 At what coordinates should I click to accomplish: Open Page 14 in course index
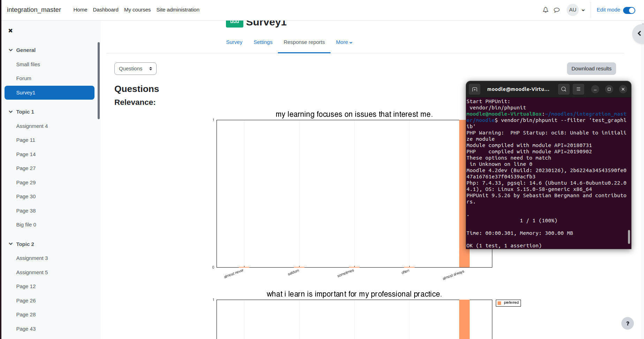click(x=26, y=154)
